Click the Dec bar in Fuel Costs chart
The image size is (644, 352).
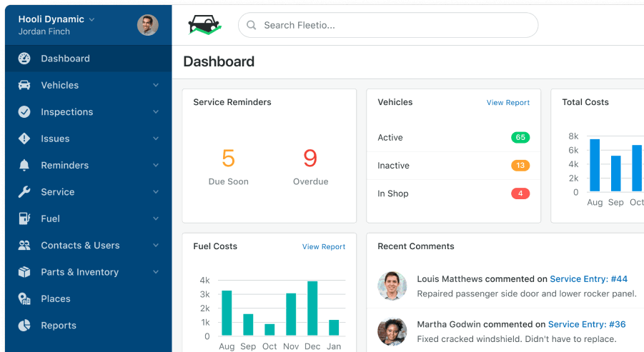pos(312,308)
